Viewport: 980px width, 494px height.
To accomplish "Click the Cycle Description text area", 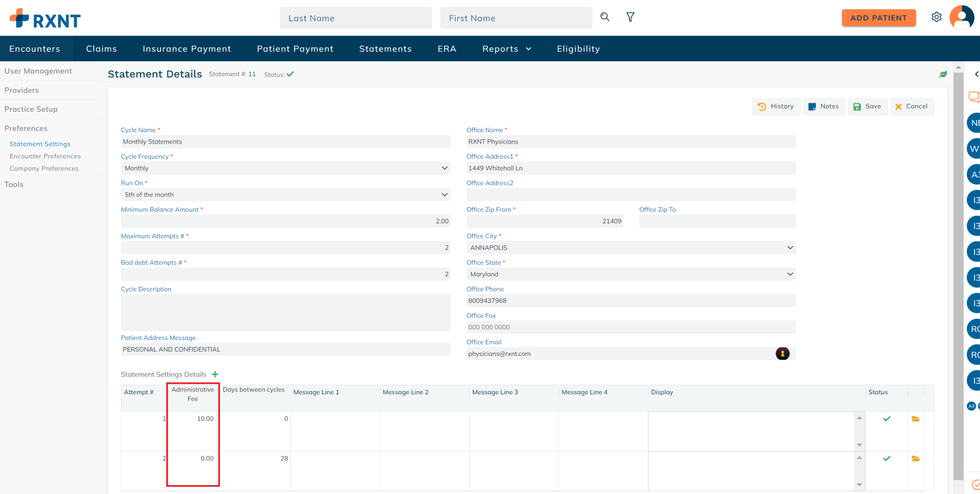I will (x=285, y=312).
